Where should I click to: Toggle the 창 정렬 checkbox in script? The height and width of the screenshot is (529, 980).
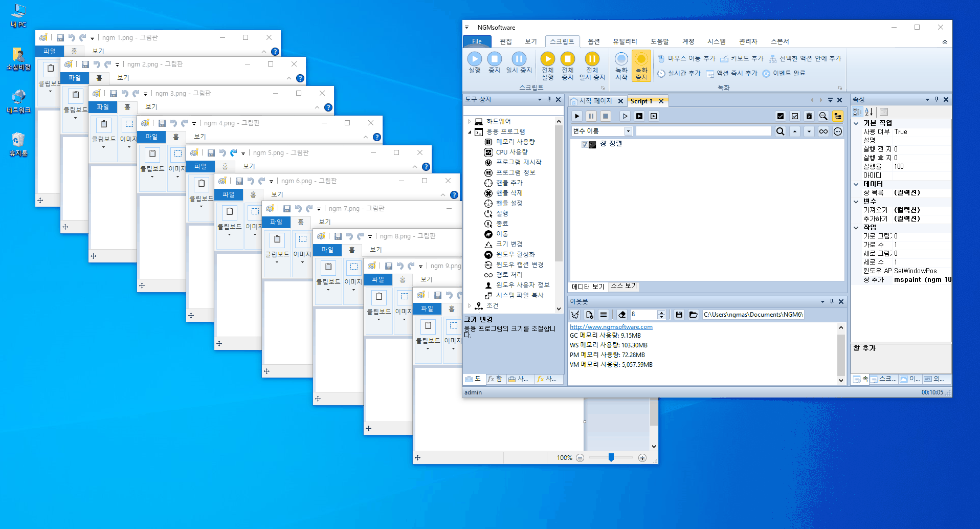[x=584, y=144]
